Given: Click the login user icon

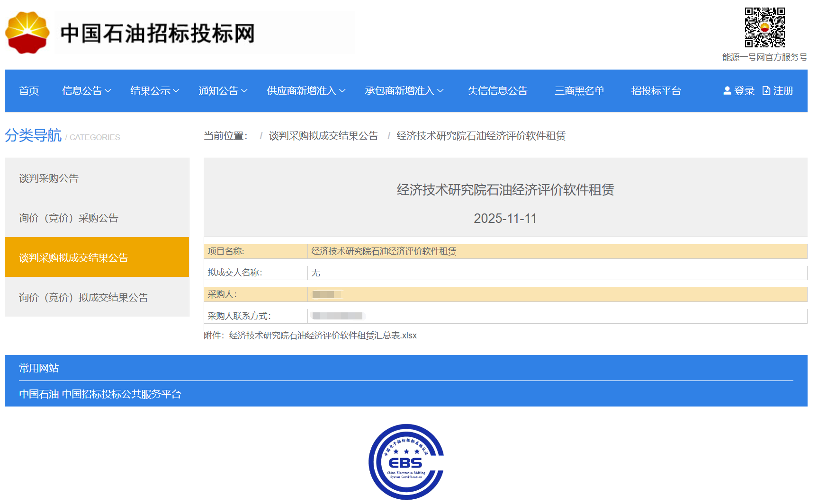Looking at the screenshot, I should pos(727,91).
